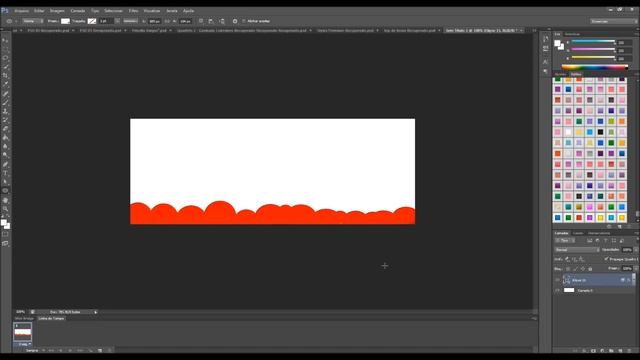The width and height of the screenshot is (640, 360).
Task: Add a layer mask from Layers footer
Action: (x=593, y=350)
